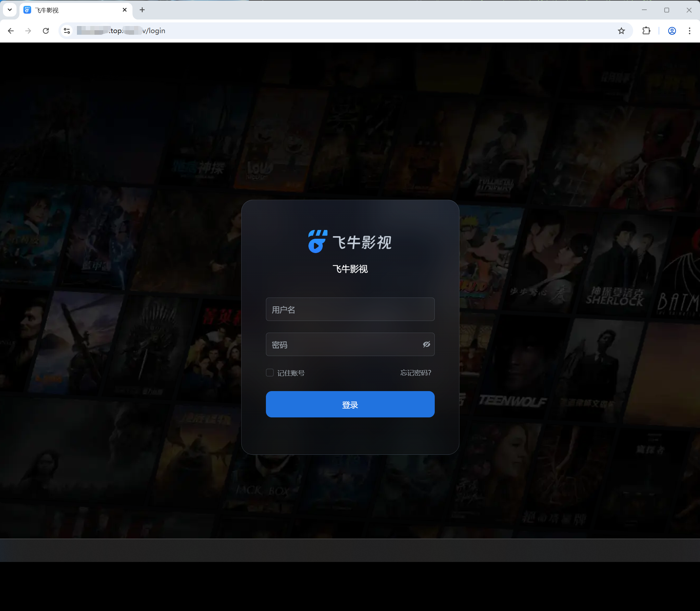Click the browser back arrow
The width and height of the screenshot is (700, 611).
pyautogui.click(x=11, y=31)
